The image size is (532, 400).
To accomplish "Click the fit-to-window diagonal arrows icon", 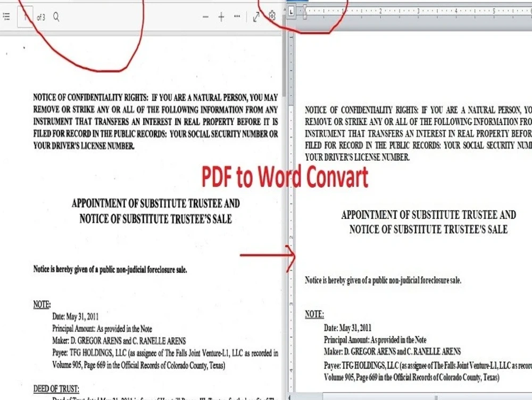I will (x=256, y=17).
